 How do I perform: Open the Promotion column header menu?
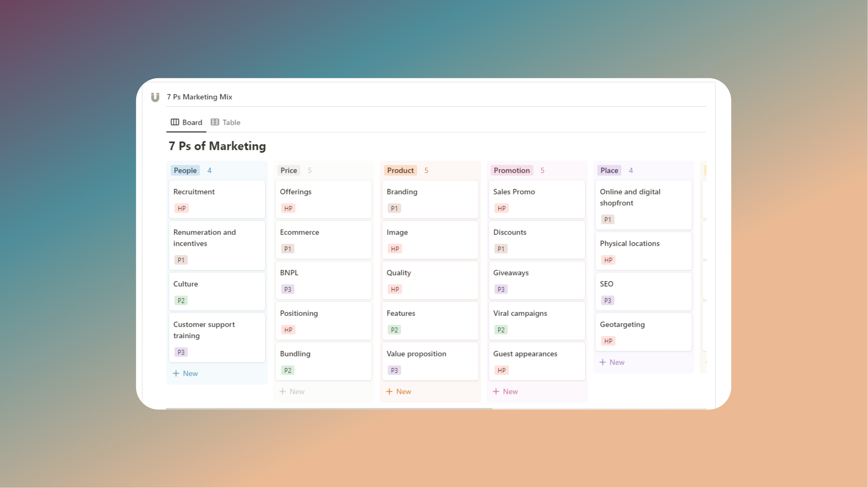click(512, 170)
